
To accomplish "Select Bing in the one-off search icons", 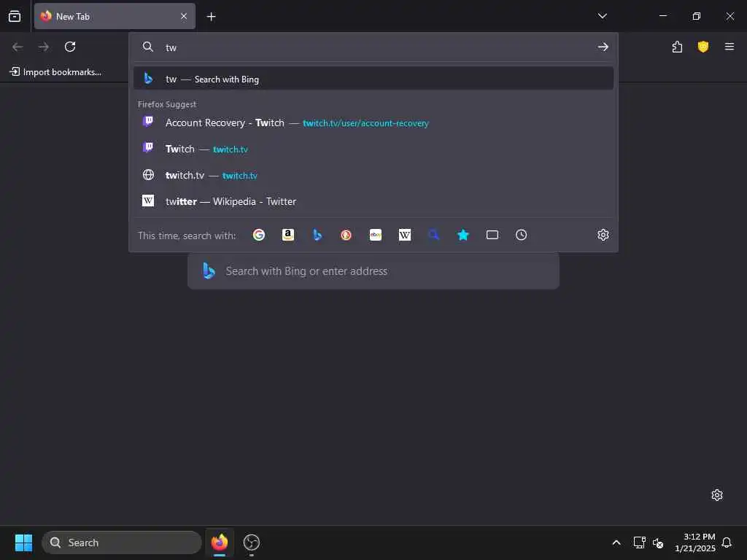I will [317, 235].
